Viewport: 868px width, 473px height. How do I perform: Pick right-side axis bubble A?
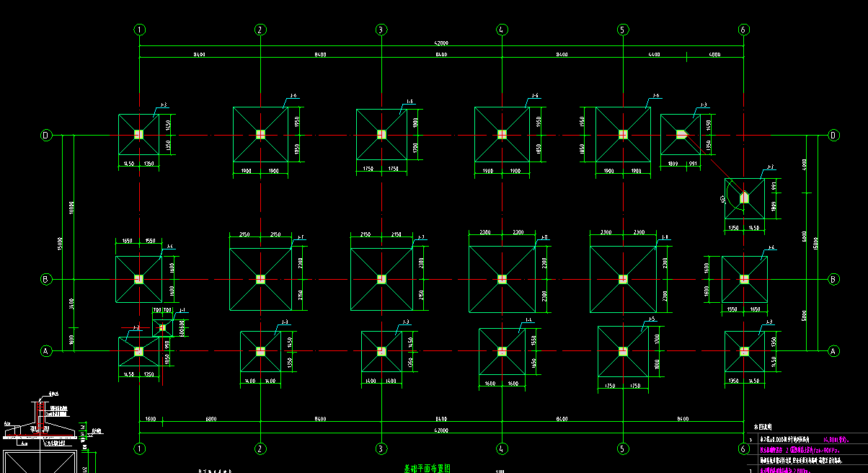834,351
